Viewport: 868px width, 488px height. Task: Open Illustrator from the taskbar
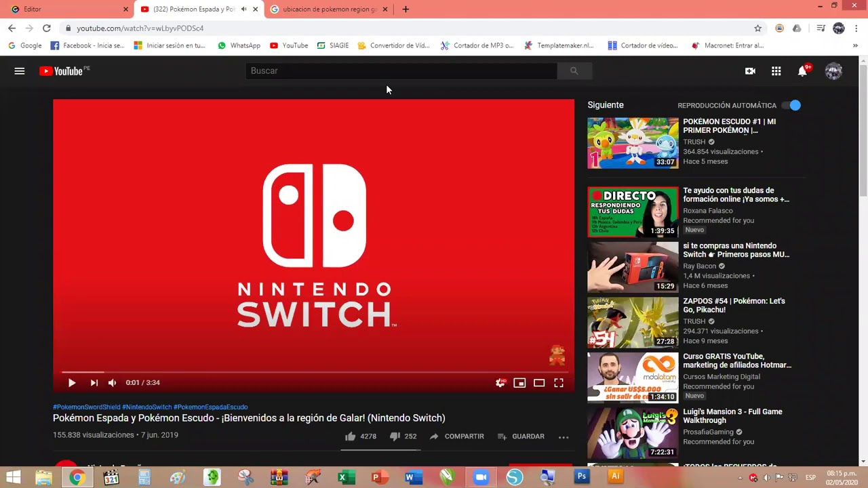coord(615,476)
